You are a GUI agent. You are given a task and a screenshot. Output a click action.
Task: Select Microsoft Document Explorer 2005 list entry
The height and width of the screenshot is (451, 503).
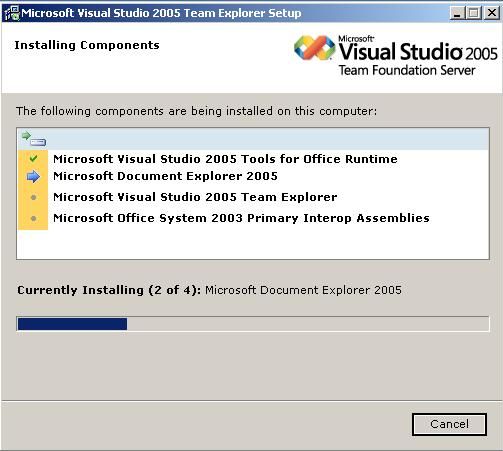click(x=165, y=176)
